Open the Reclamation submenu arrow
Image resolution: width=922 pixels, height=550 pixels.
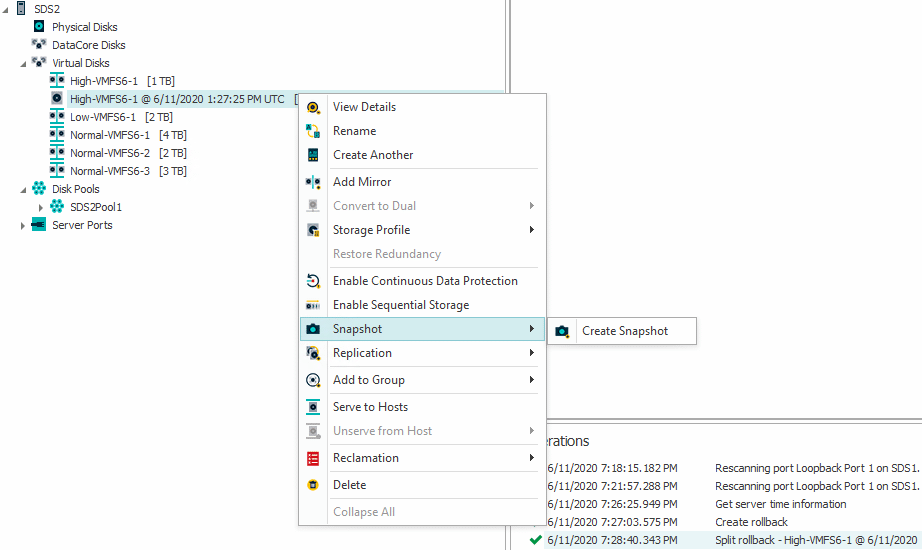click(532, 458)
